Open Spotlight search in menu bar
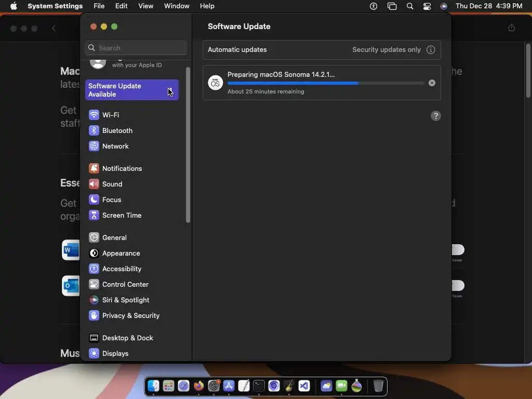 click(410, 6)
